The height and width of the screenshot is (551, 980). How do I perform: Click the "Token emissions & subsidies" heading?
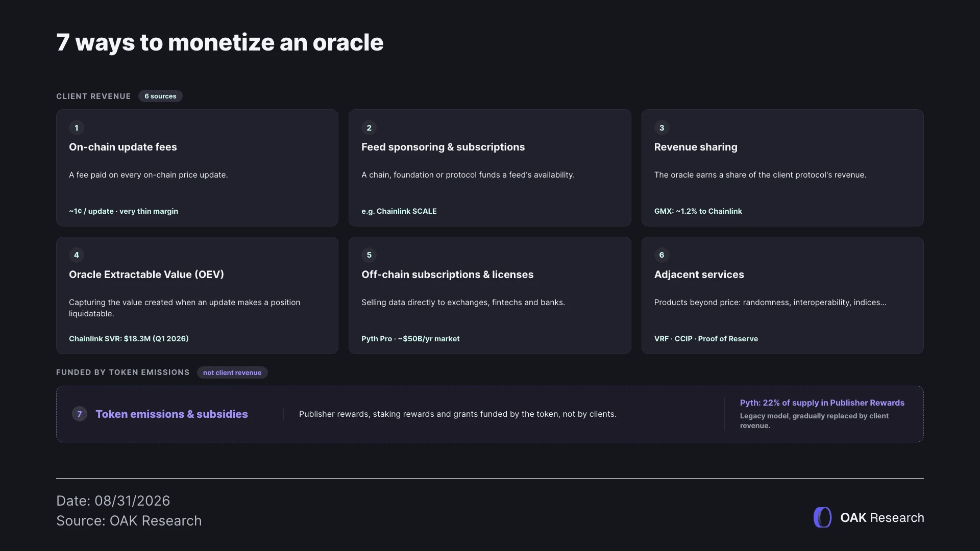171,414
